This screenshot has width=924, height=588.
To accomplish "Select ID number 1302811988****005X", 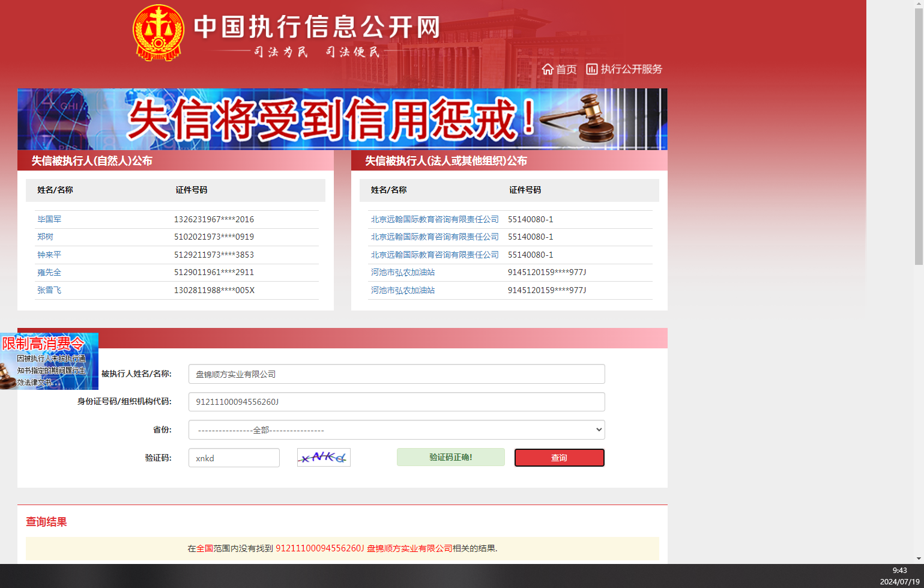I will tap(214, 290).
